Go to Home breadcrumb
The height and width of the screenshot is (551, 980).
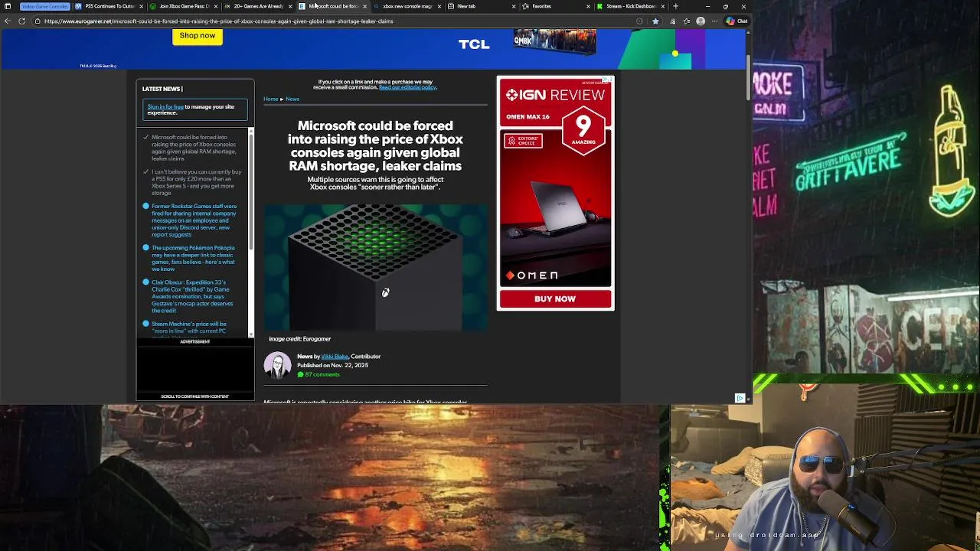[270, 99]
